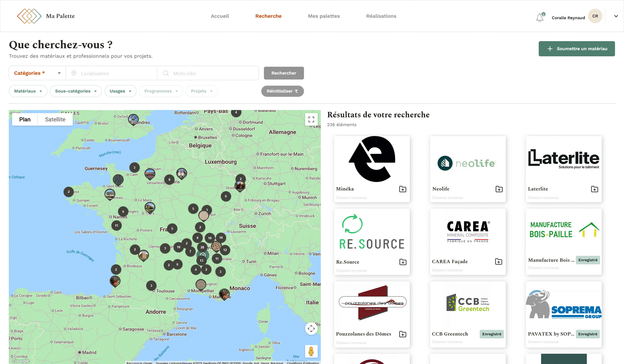Click Soumettre un matériau button

(x=576, y=49)
